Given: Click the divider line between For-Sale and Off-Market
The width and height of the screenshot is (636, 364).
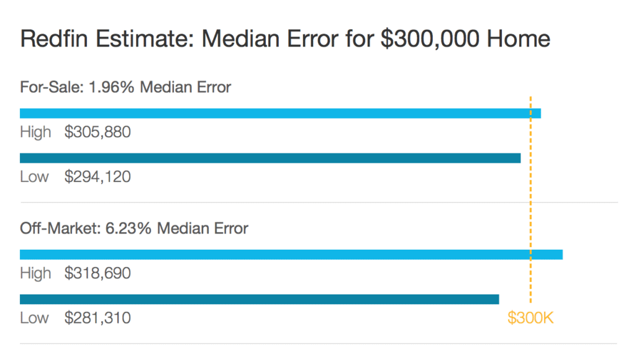Looking at the screenshot, I should pyautogui.click(x=319, y=202).
